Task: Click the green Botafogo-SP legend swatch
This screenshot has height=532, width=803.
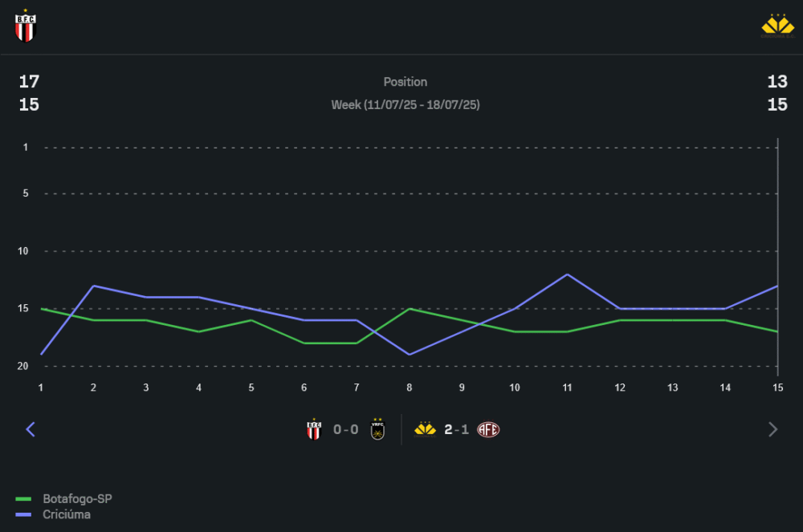Action: pos(23,499)
